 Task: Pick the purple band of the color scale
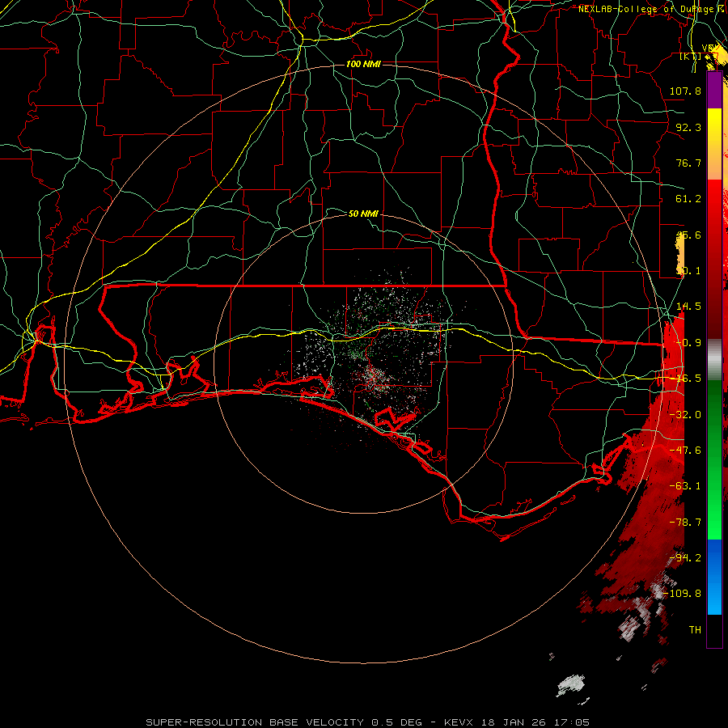point(714,91)
